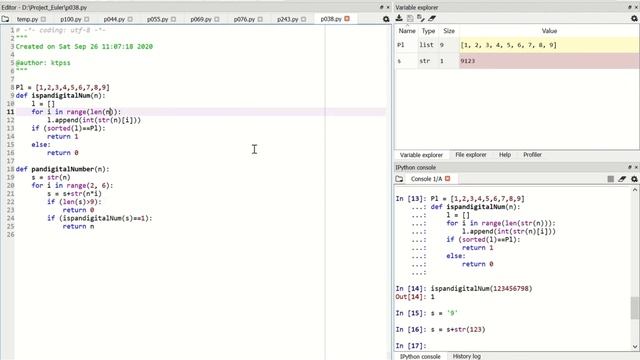The height and width of the screenshot is (360, 640).
Task: Click the console vertical scrollbar thumb
Action: tap(635, 308)
